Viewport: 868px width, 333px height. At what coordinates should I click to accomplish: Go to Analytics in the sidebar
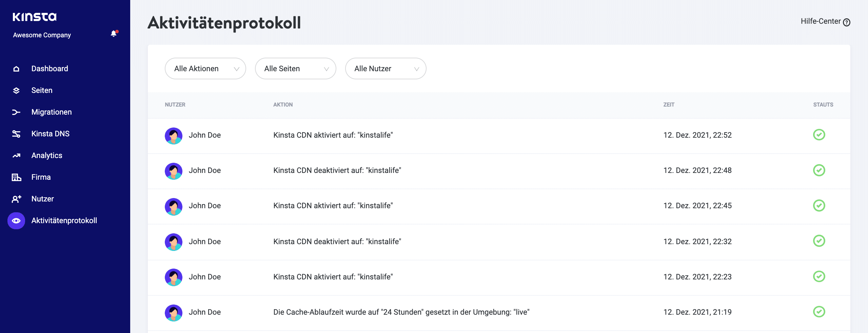[x=47, y=156]
